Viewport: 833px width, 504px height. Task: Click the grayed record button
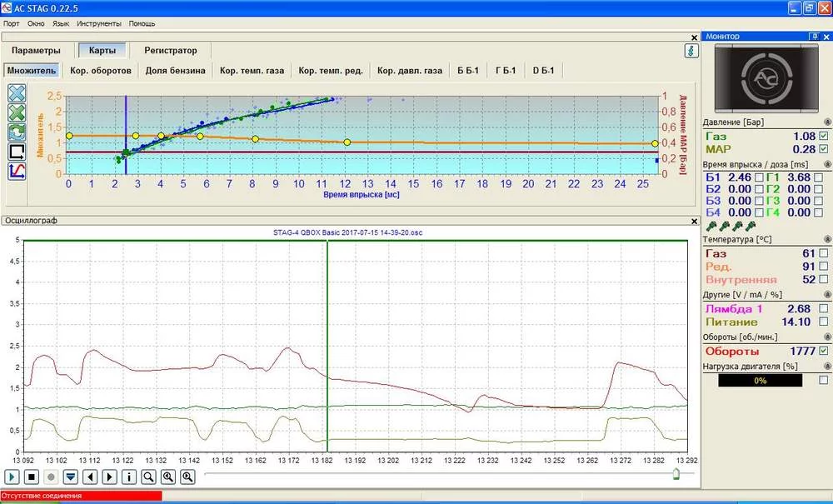[51, 477]
